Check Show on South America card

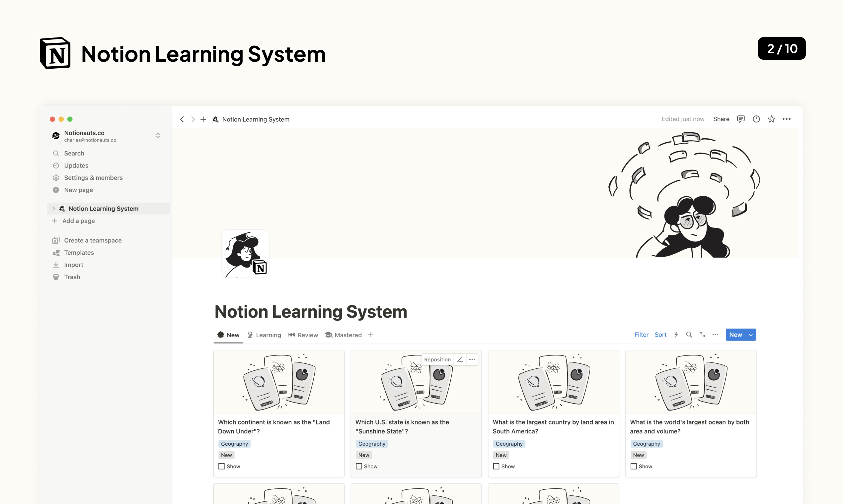point(496,466)
